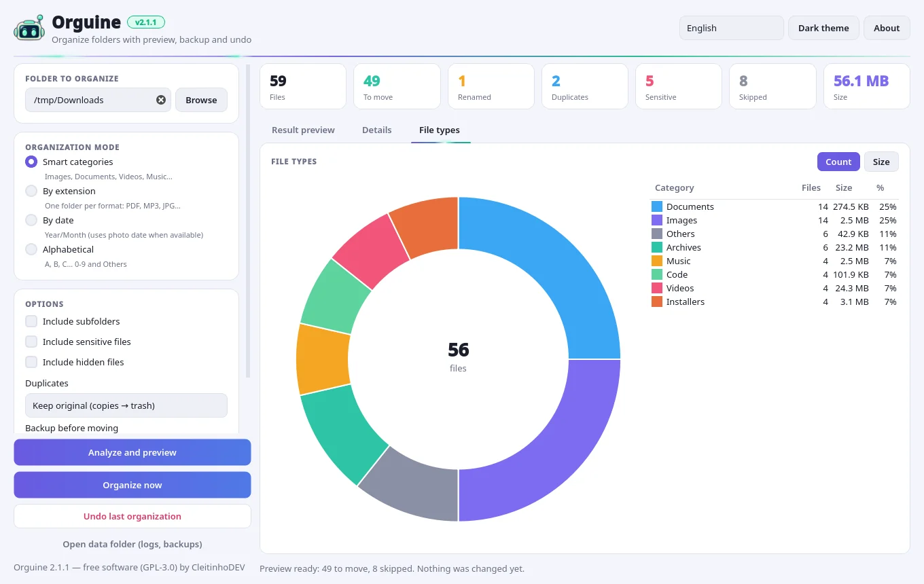Check the Include hidden files option

(x=31, y=362)
